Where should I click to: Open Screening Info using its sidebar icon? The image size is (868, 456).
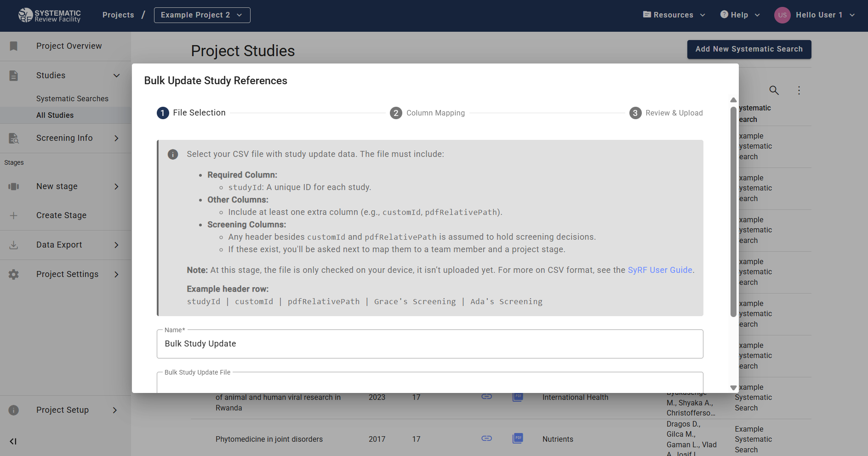[x=14, y=138]
